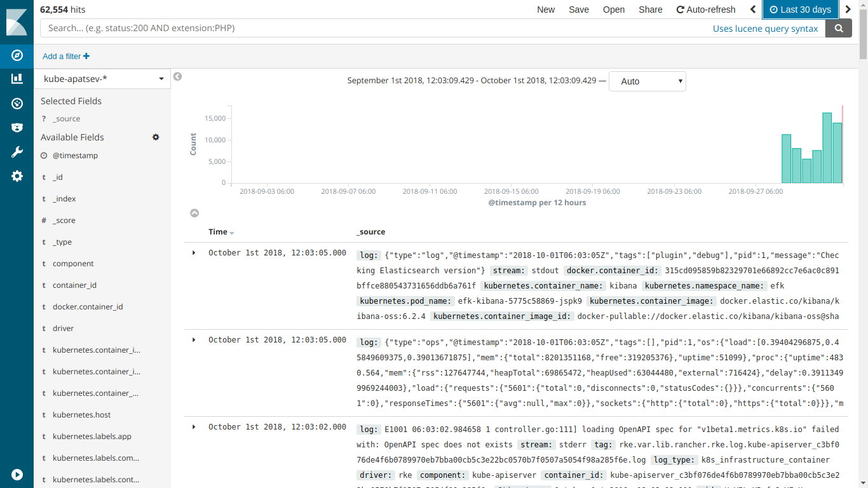Screen dimensions: 868x488
Task: Click Add a filter
Action: click(66, 57)
